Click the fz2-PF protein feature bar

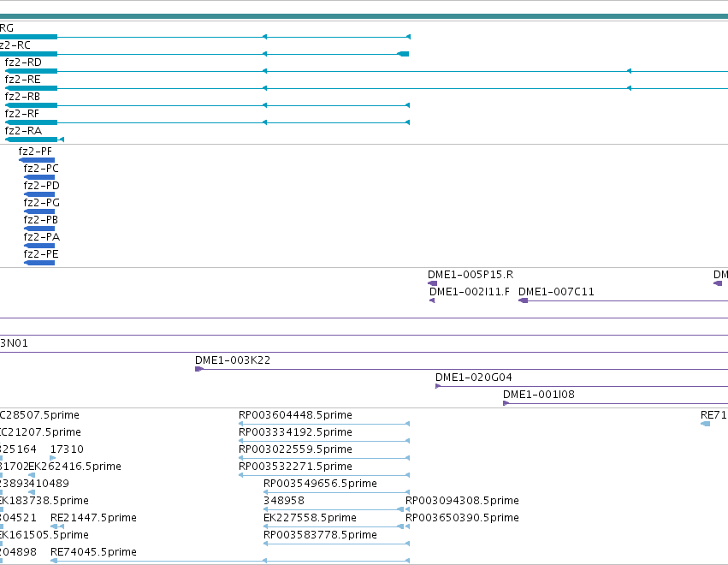(37, 160)
